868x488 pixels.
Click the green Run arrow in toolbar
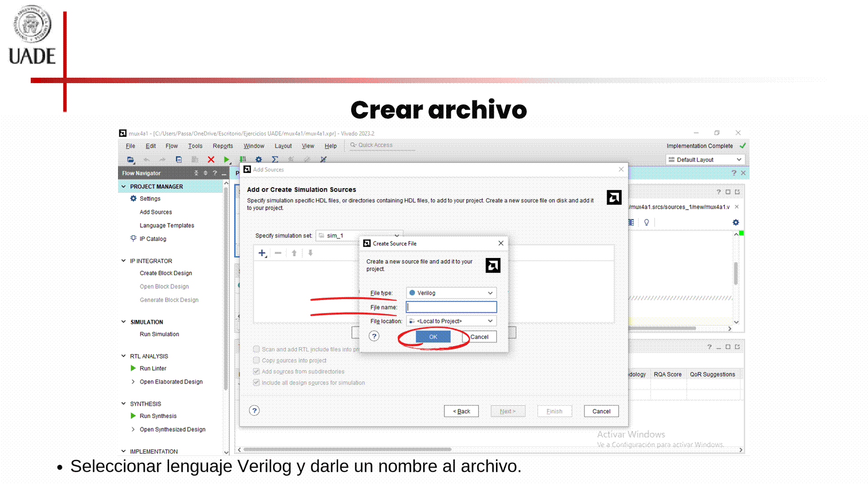click(x=226, y=160)
